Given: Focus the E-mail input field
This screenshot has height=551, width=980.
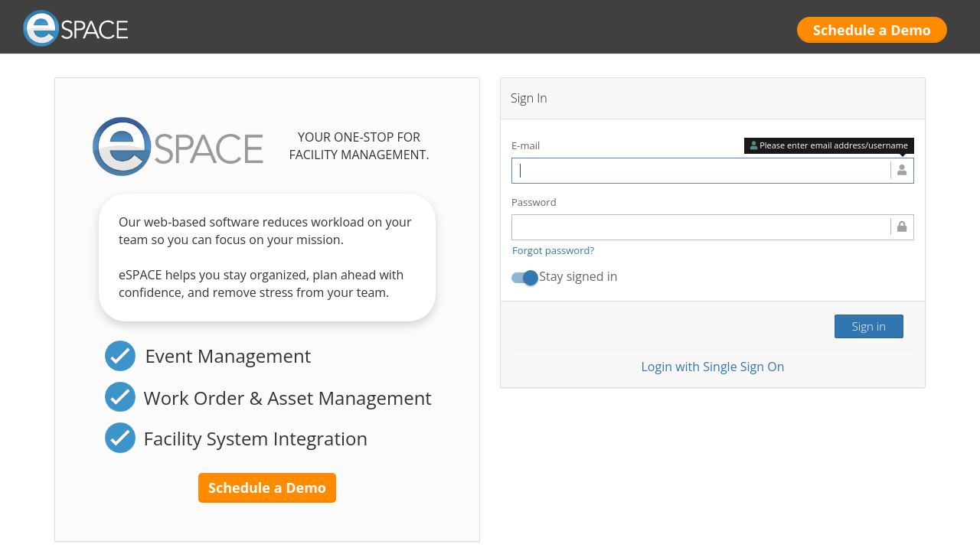Looking at the screenshot, I should (x=701, y=171).
